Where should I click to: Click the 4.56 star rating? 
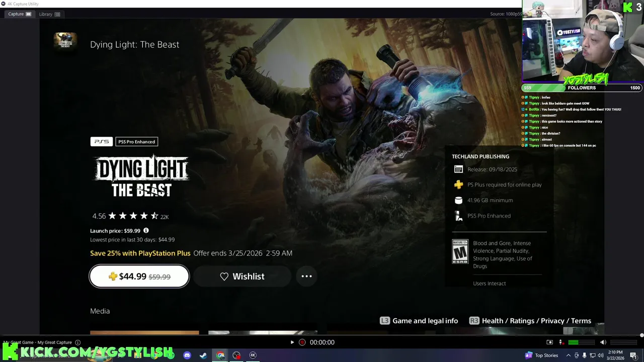coord(130,216)
